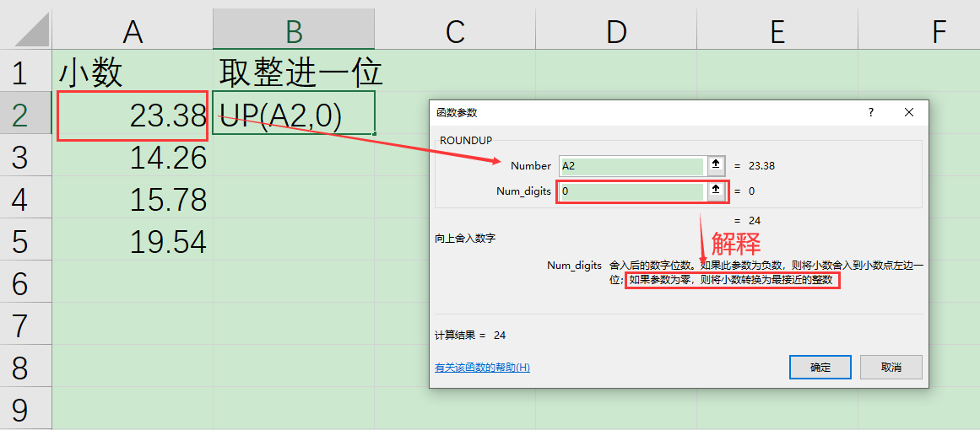Select cell B1 containing 取整进一位

[294, 71]
